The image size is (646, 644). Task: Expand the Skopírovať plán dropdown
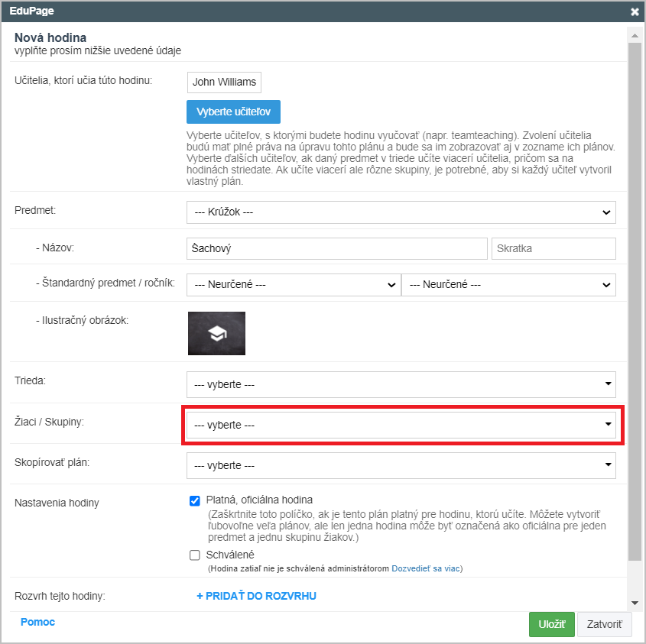(401, 465)
